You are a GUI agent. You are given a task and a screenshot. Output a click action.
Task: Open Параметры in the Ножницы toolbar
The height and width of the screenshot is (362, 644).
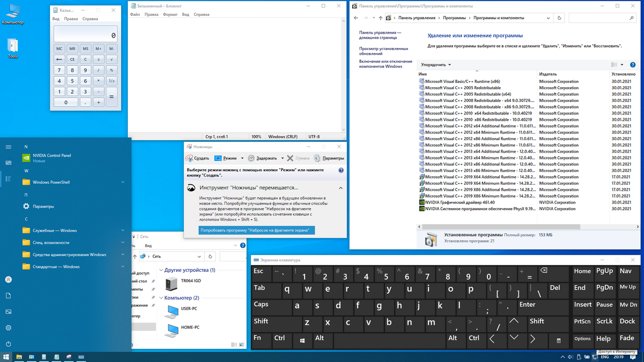pyautogui.click(x=328, y=158)
